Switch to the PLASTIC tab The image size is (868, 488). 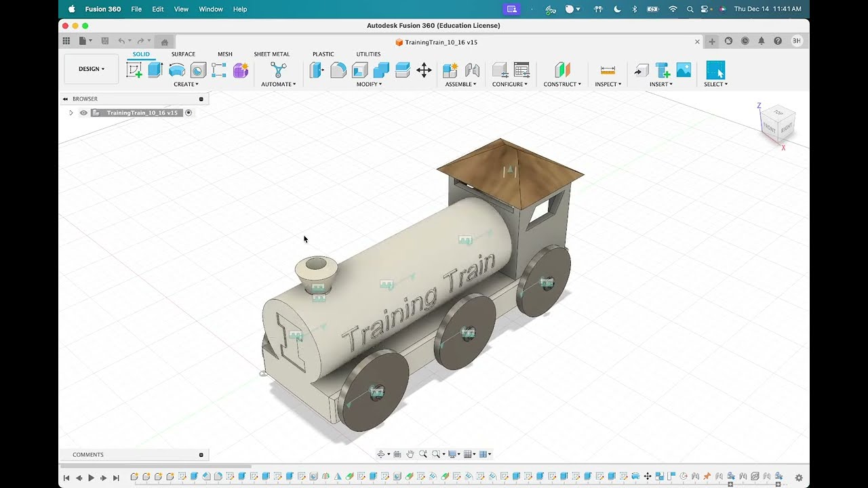coord(323,54)
